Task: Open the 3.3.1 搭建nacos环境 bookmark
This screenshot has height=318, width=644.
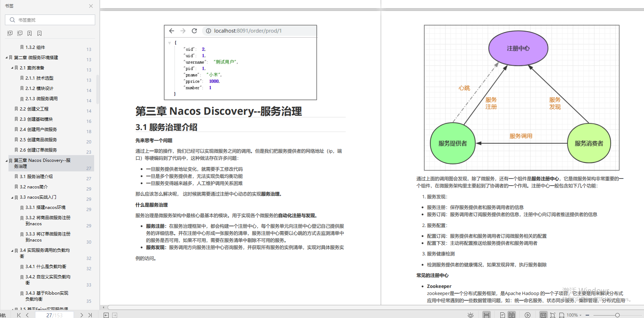Action: (45, 207)
